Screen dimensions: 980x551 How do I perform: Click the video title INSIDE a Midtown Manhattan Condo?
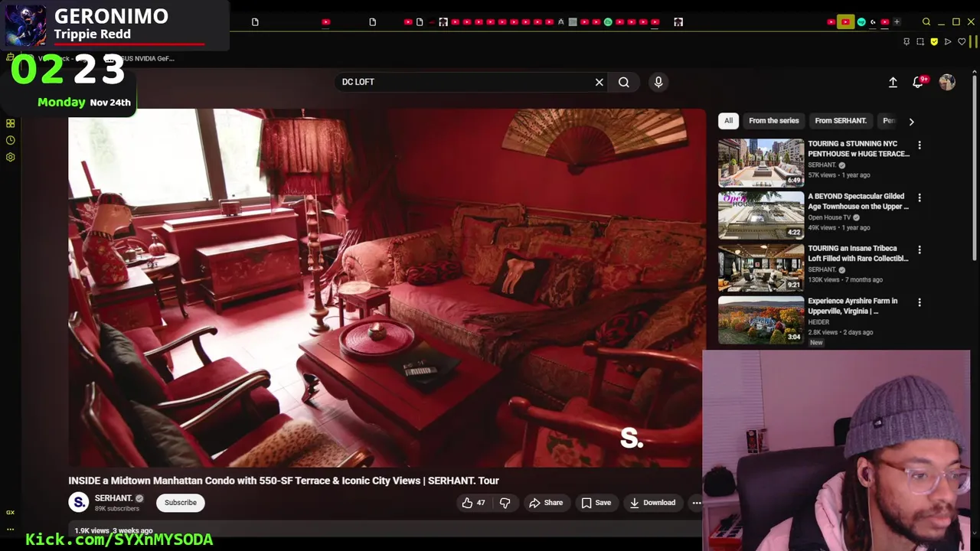click(283, 481)
